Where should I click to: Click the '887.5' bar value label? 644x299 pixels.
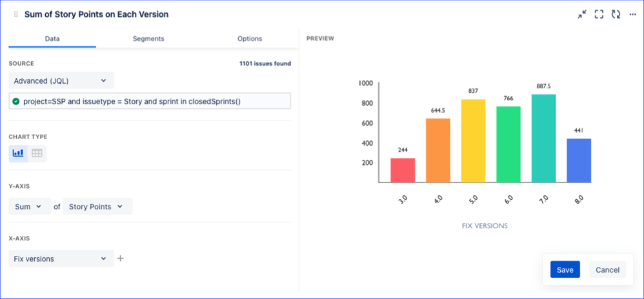pyautogui.click(x=543, y=86)
